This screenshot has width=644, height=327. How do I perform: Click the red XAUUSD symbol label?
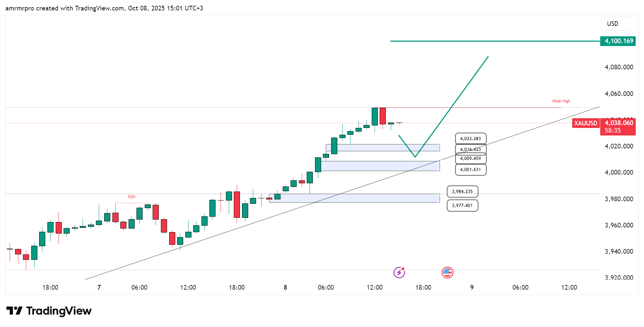point(585,123)
